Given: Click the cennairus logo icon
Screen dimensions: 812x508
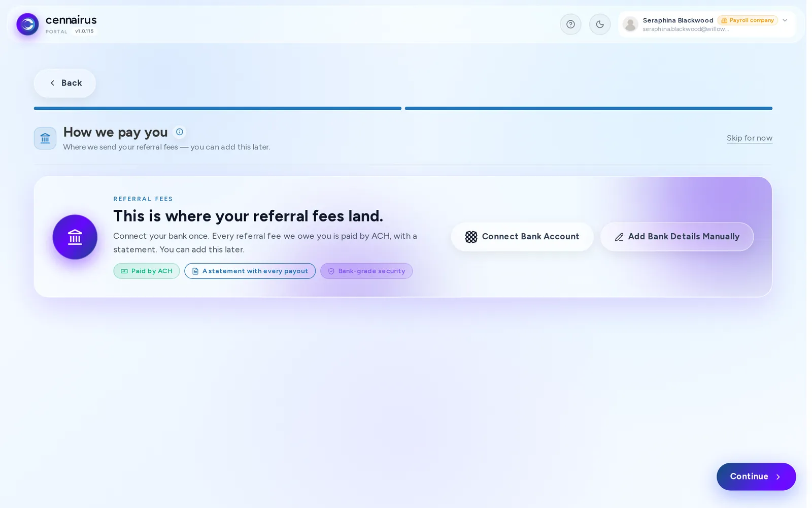Looking at the screenshot, I should pyautogui.click(x=27, y=24).
